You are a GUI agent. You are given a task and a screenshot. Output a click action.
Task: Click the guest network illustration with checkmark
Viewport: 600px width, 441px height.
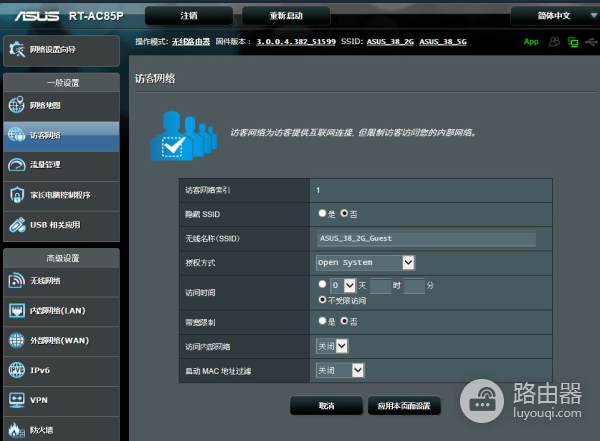[184, 136]
